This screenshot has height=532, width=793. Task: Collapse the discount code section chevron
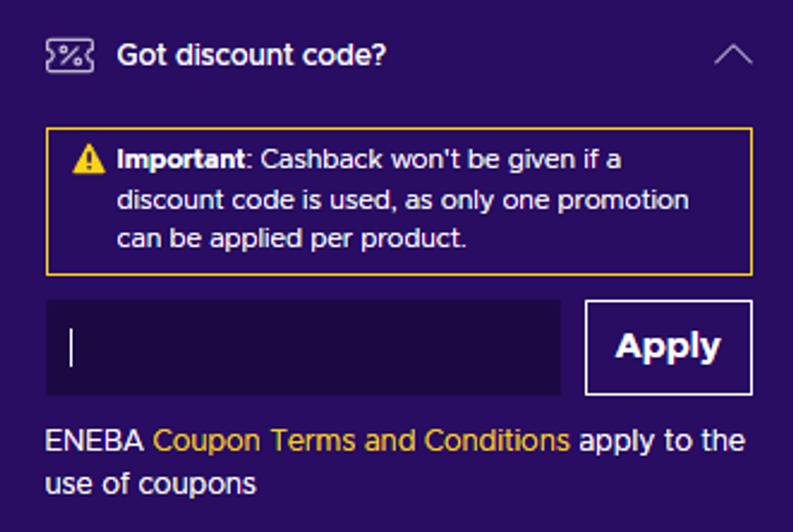click(x=733, y=55)
